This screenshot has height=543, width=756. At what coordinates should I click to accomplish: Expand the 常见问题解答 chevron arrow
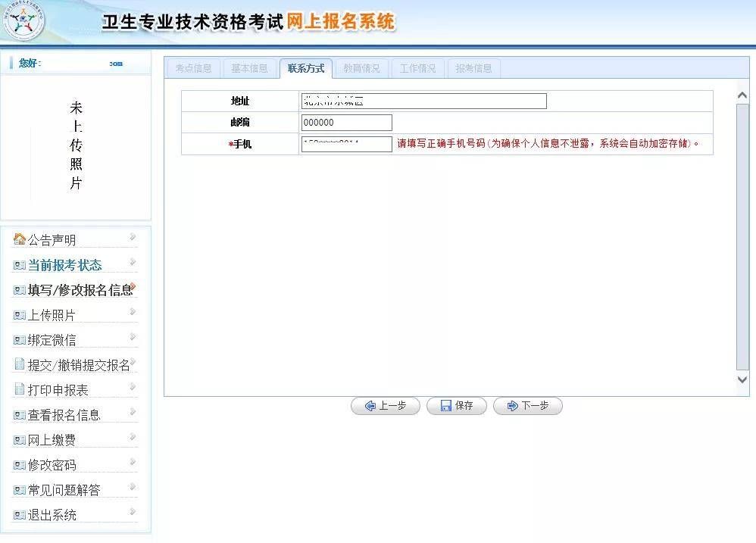[133, 487]
